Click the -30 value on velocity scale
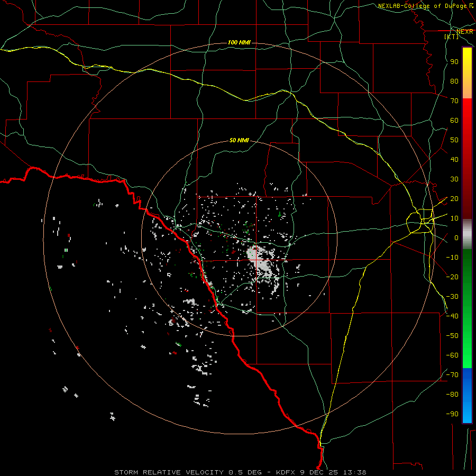Image resolution: width=476 pixels, height=476 pixels. [452, 297]
